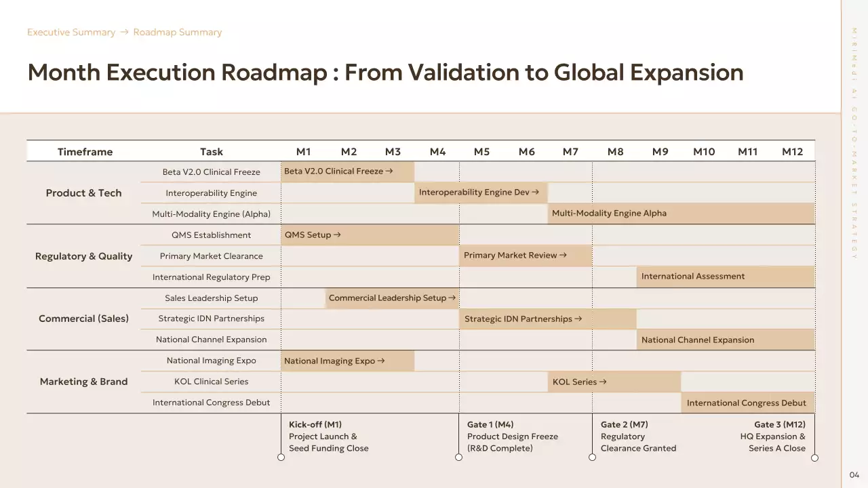Click the KOL Series gantt bar
The height and width of the screenshot is (488, 868).
point(614,382)
